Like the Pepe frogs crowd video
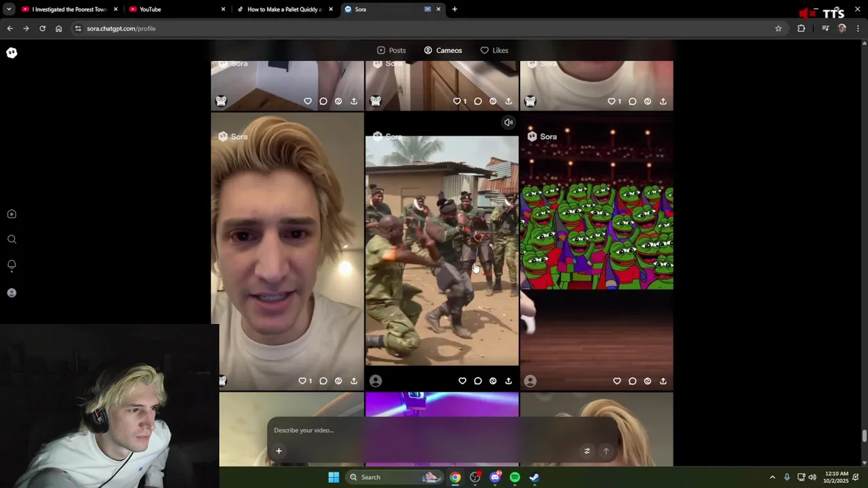Image resolution: width=868 pixels, height=488 pixels. pos(617,381)
